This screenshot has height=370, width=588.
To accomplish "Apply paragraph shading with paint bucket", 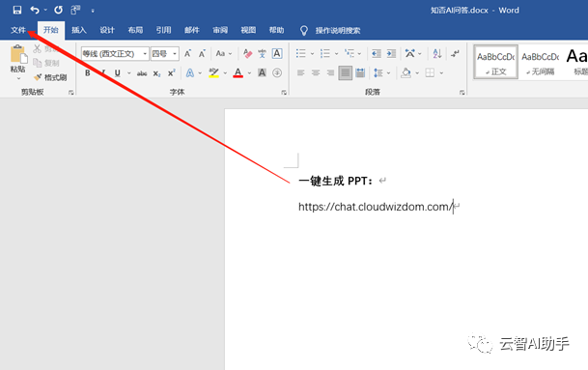I will tap(406, 72).
